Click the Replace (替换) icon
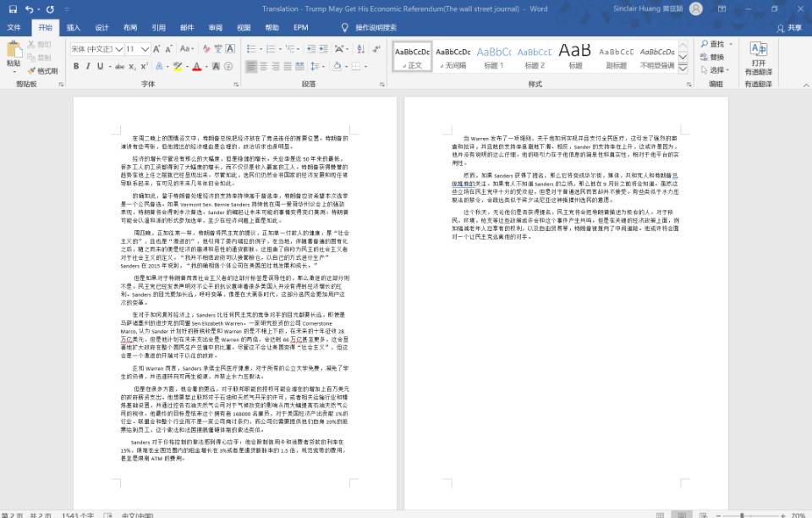This screenshot has height=518, width=812. (x=705, y=57)
